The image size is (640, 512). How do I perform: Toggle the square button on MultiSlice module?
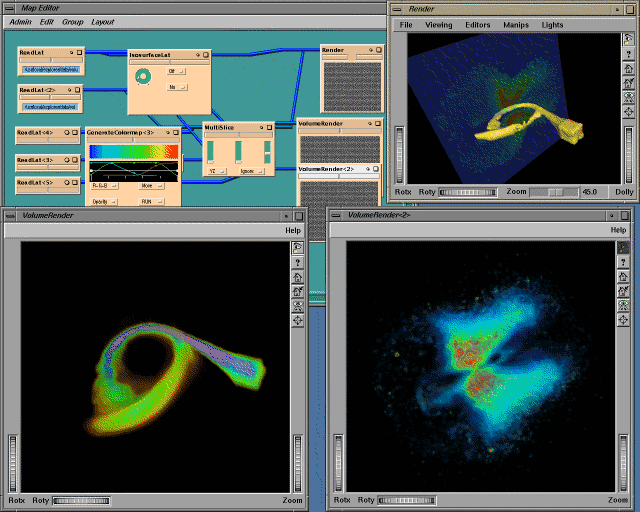pos(268,128)
